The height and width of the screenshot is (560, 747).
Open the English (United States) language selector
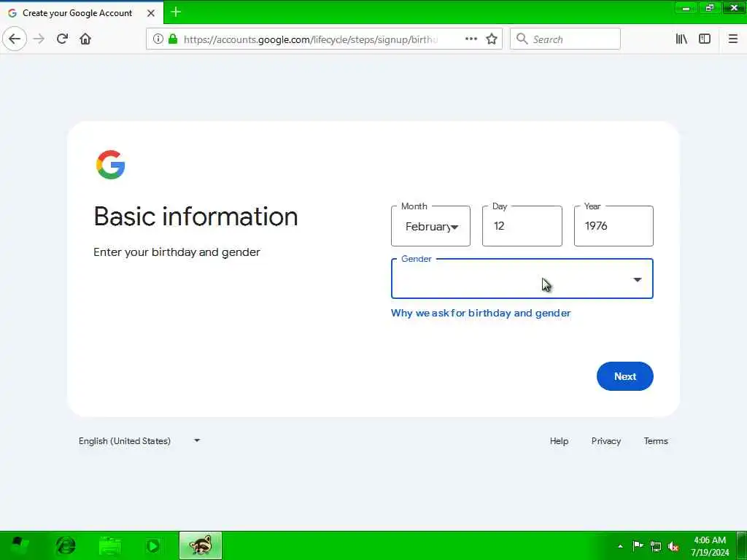click(139, 441)
